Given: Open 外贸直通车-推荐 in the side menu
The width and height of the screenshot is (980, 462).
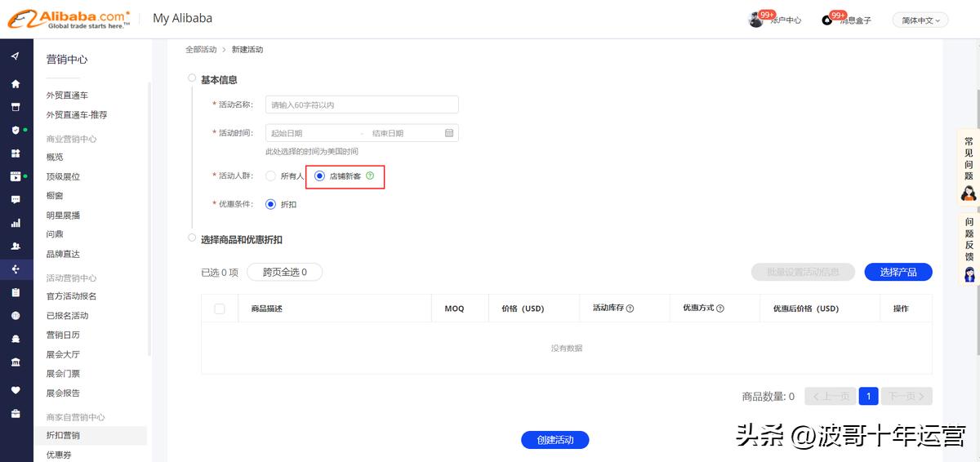Looking at the screenshot, I should click(x=77, y=115).
